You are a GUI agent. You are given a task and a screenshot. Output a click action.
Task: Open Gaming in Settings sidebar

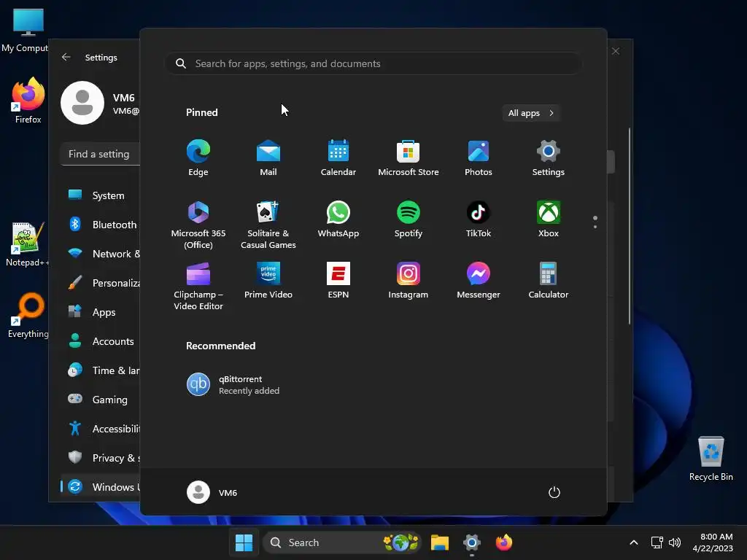click(101, 400)
